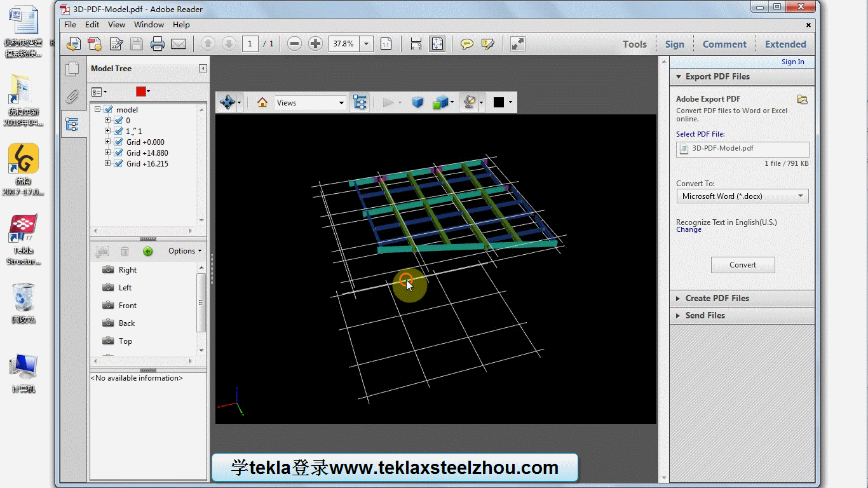This screenshot has width=868, height=488.
Task: Click the sign/edit document pencil icon
Action: [x=116, y=44]
